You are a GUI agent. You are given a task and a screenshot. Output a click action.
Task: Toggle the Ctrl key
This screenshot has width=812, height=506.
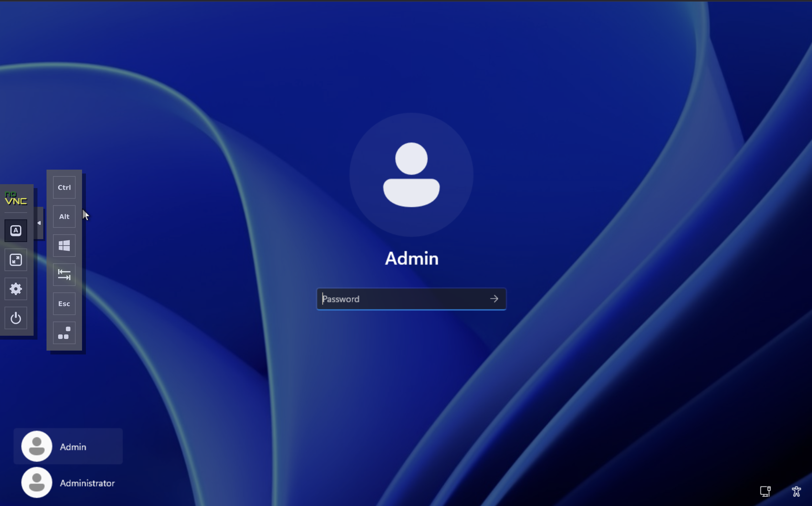[x=64, y=187]
